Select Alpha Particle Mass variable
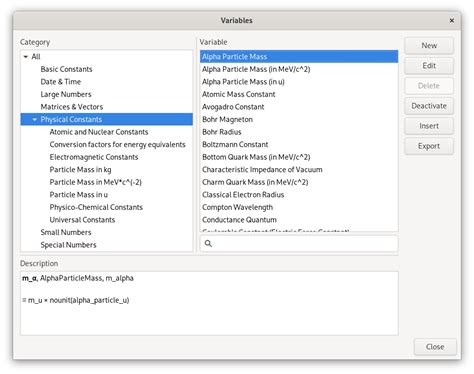The image size is (474, 374). click(x=299, y=57)
